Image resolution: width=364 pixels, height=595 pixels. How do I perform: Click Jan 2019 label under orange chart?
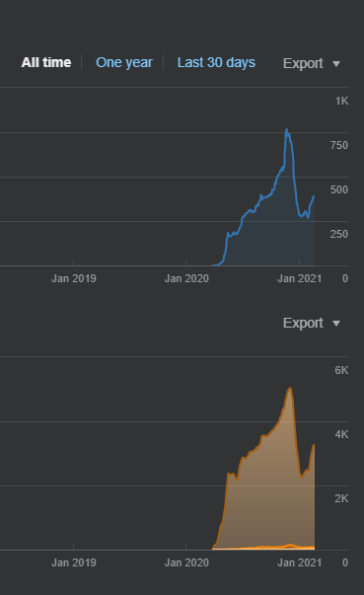click(x=74, y=562)
